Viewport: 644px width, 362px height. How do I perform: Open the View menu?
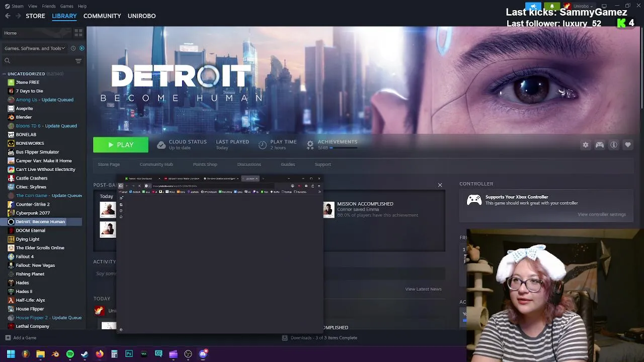33,6
